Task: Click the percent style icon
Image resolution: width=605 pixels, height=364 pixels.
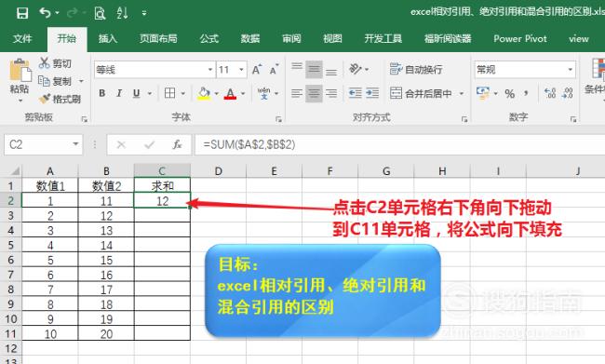Action: [510, 93]
